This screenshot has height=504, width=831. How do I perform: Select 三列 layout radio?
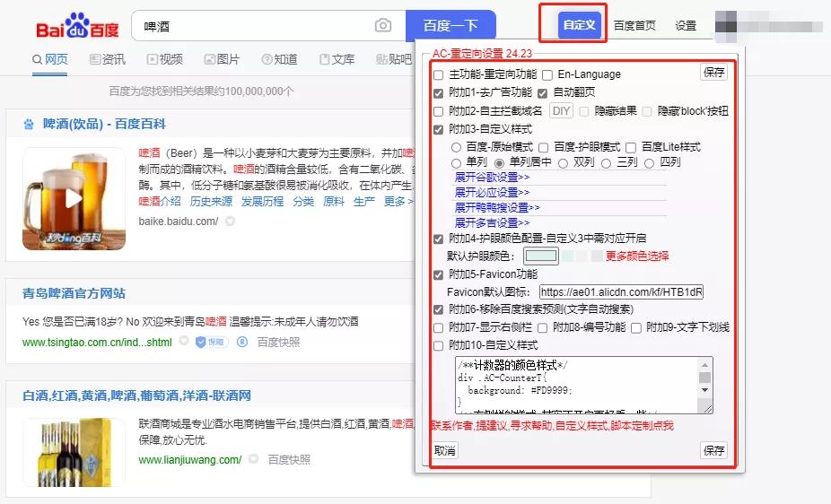tap(607, 163)
